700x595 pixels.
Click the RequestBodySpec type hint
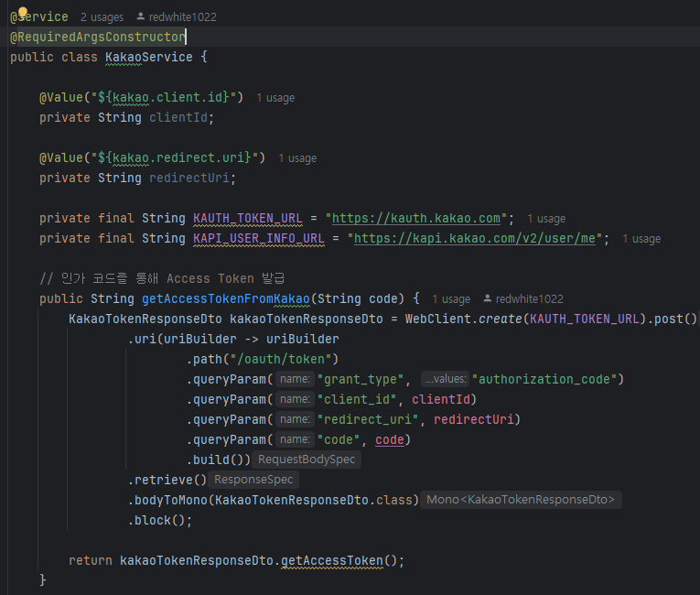tap(307, 460)
